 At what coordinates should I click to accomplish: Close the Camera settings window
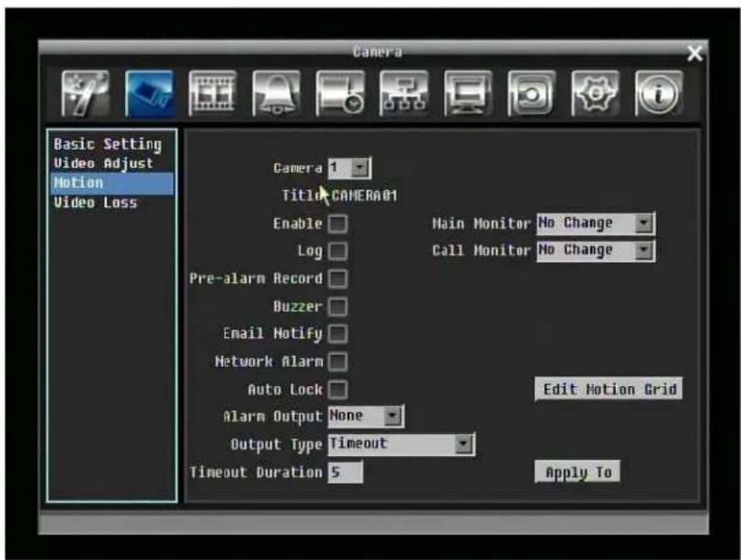coord(695,53)
